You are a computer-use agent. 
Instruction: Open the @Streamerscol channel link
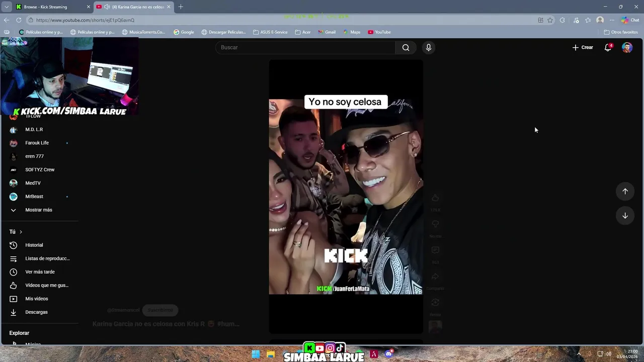(123, 310)
